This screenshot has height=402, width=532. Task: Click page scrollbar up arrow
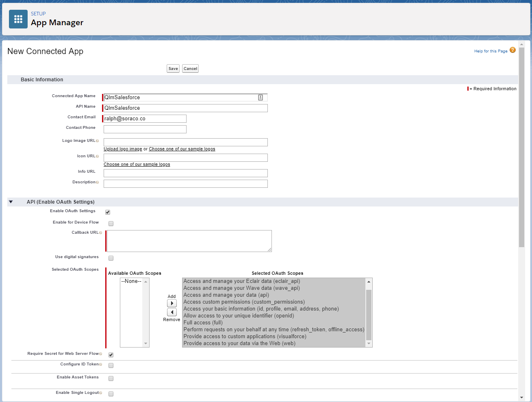tap(521, 44)
